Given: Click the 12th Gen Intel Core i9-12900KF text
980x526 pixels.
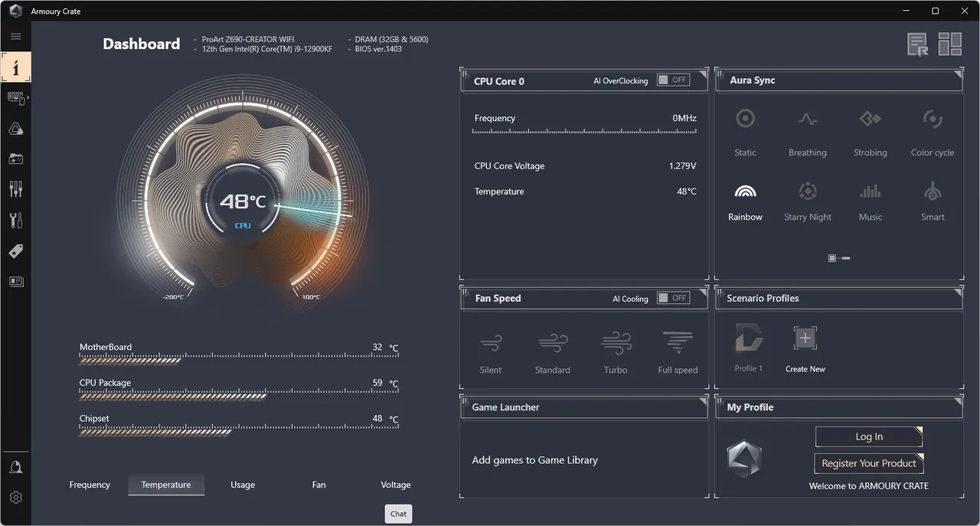Looking at the screenshot, I should pos(267,49).
